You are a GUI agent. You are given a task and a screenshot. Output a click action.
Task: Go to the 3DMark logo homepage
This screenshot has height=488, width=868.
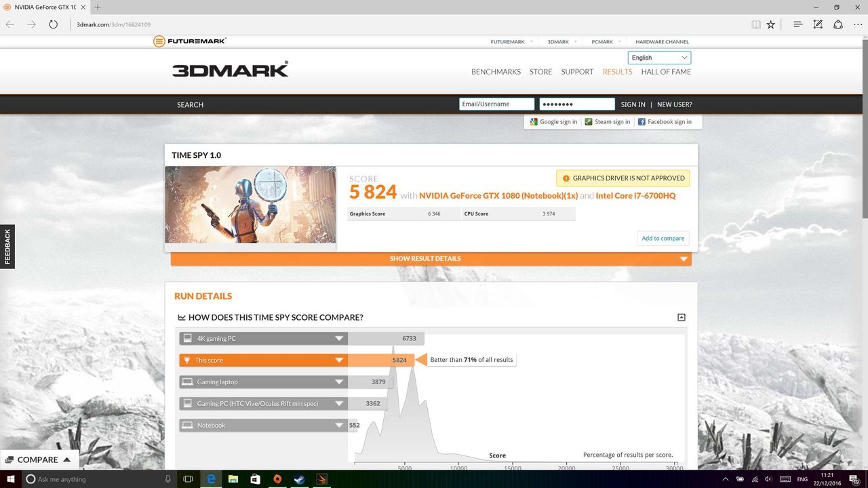pyautogui.click(x=230, y=69)
